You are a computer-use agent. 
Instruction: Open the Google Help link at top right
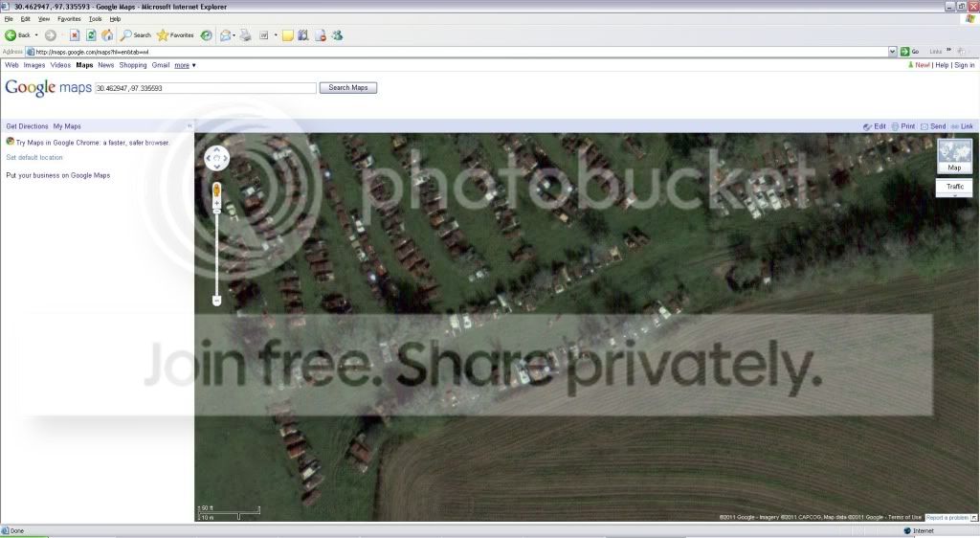pyautogui.click(x=942, y=65)
